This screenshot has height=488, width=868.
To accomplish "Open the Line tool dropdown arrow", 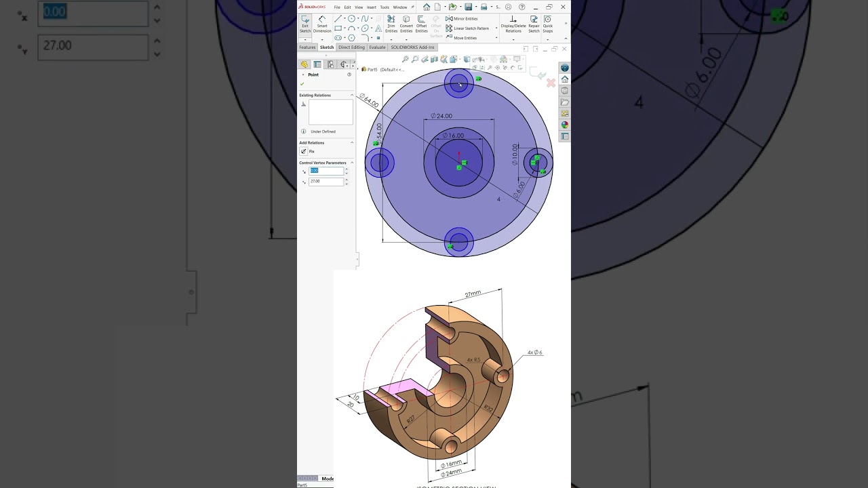I will [344, 18].
